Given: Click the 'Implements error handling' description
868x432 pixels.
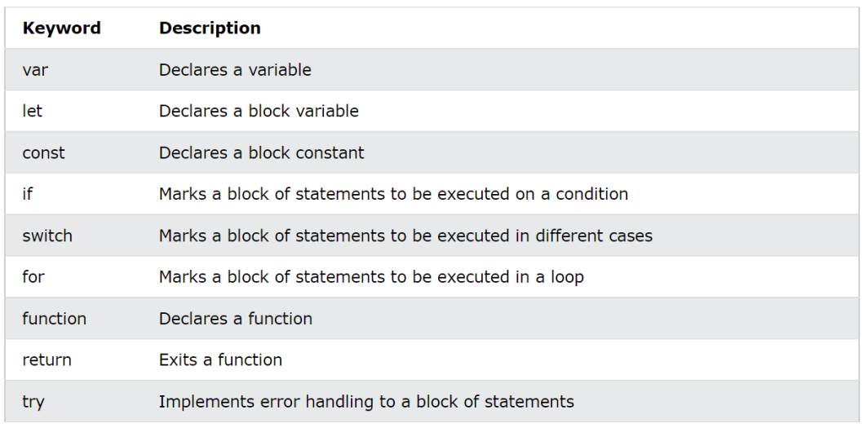Looking at the screenshot, I should pyautogui.click(x=366, y=402).
